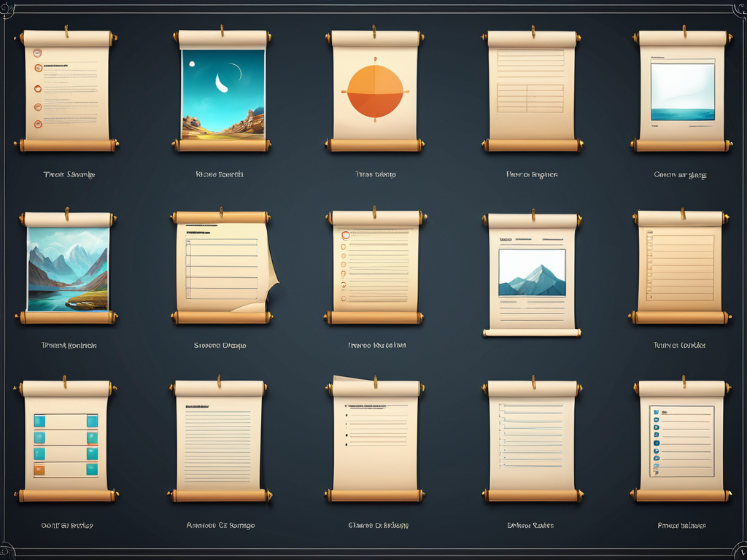Screen dimensions: 747x560
Task: Select the scroll showing the orange sun circle
Action: (x=375, y=91)
